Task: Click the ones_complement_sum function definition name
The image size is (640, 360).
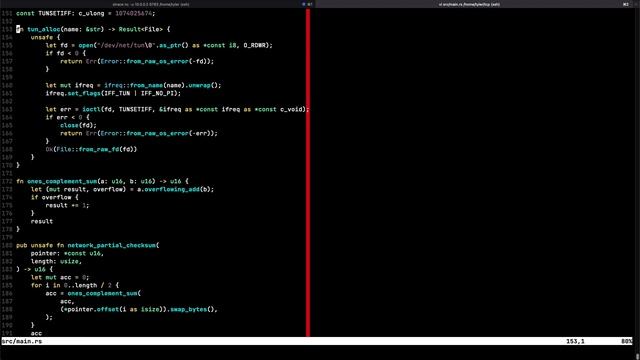Action: [62, 181]
